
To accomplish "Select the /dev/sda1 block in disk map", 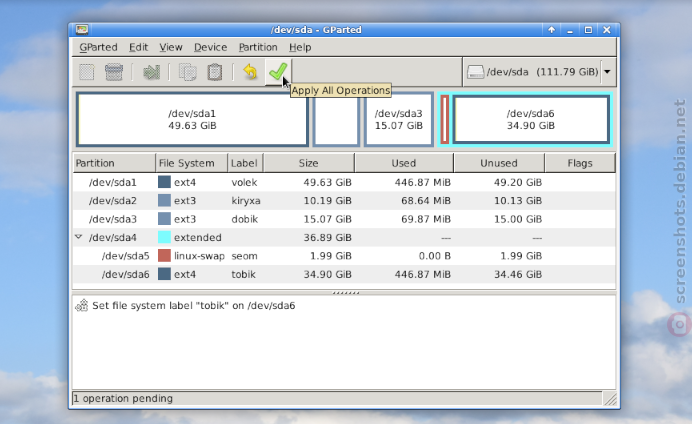I will pos(192,119).
